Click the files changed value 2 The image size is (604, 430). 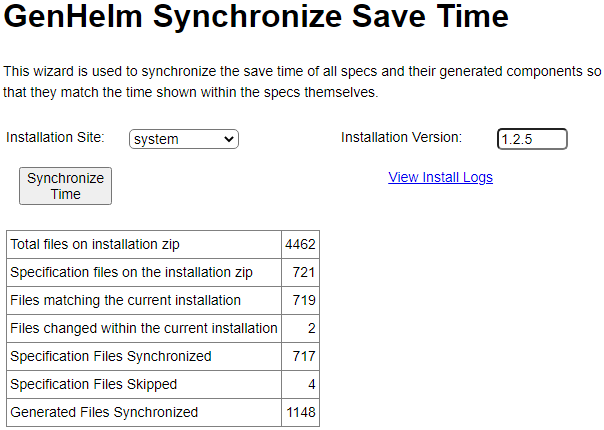[x=311, y=328]
